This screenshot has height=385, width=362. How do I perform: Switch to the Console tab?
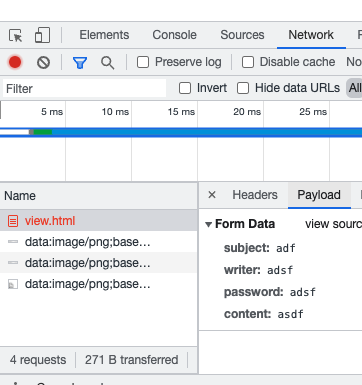click(174, 35)
